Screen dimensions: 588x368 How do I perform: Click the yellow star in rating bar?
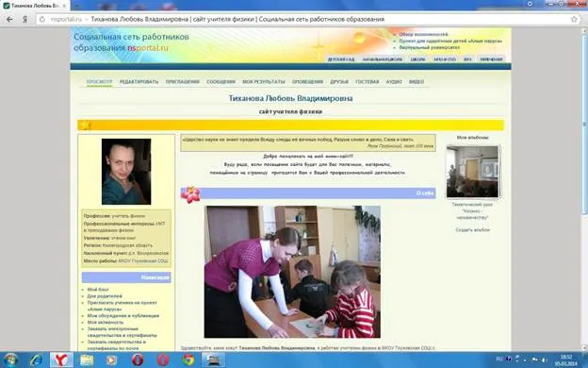click(x=86, y=125)
